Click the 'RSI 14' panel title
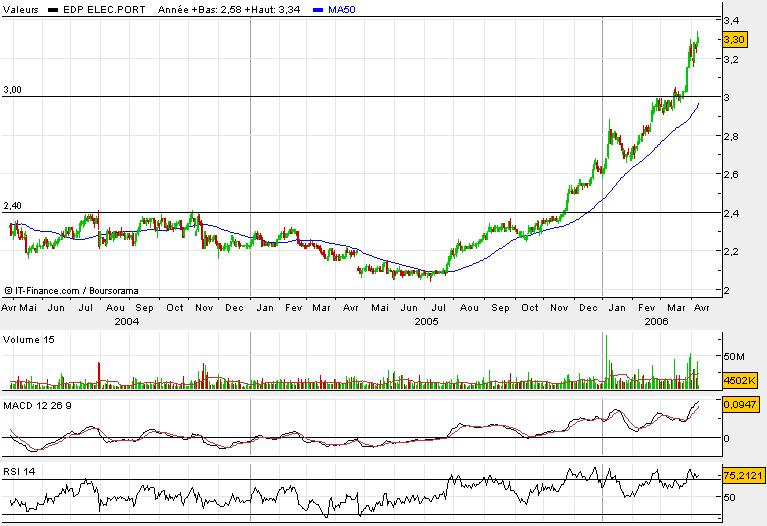Screen dimensions: 767x526 19,472
